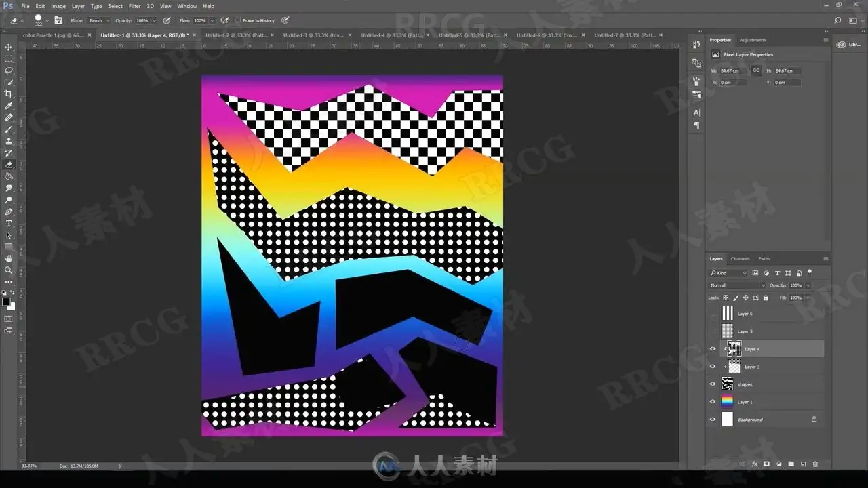Switch to the Paths tab
Viewport: 868px width, 488px height.
[764, 258]
